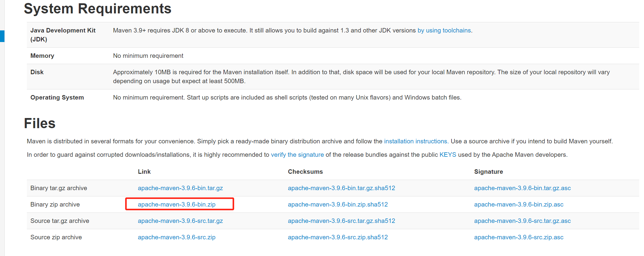This screenshot has height=256, width=644.
Task: Open the 'installation instructions' link
Action: click(x=416, y=141)
